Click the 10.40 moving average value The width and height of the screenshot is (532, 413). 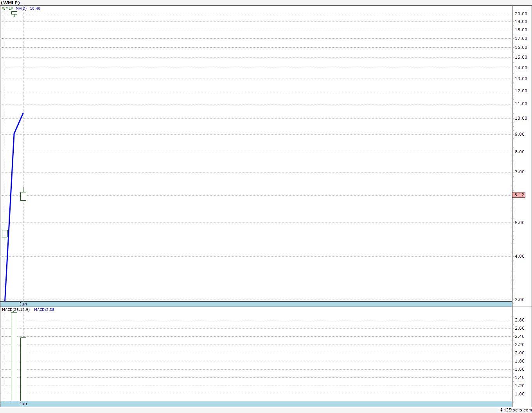[x=35, y=8]
